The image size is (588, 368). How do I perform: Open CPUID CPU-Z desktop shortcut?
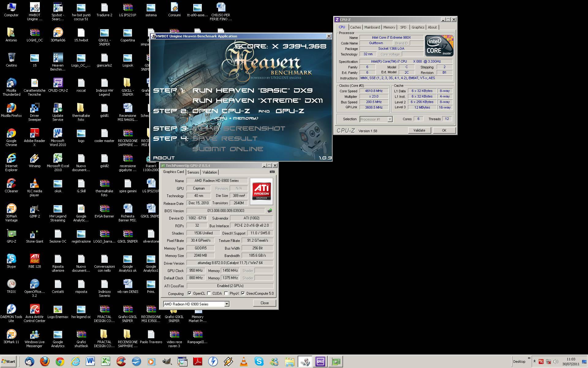coord(58,85)
